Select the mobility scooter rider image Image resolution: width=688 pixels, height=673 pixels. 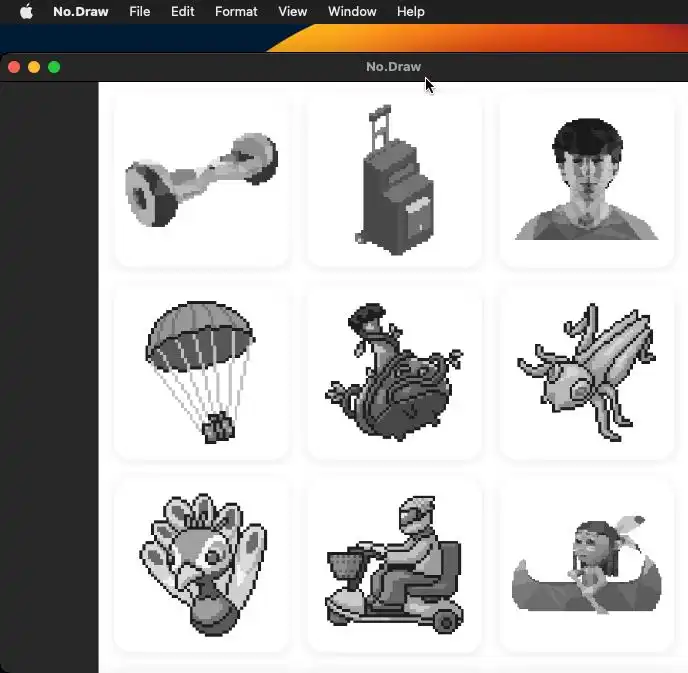(x=394, y=565)
